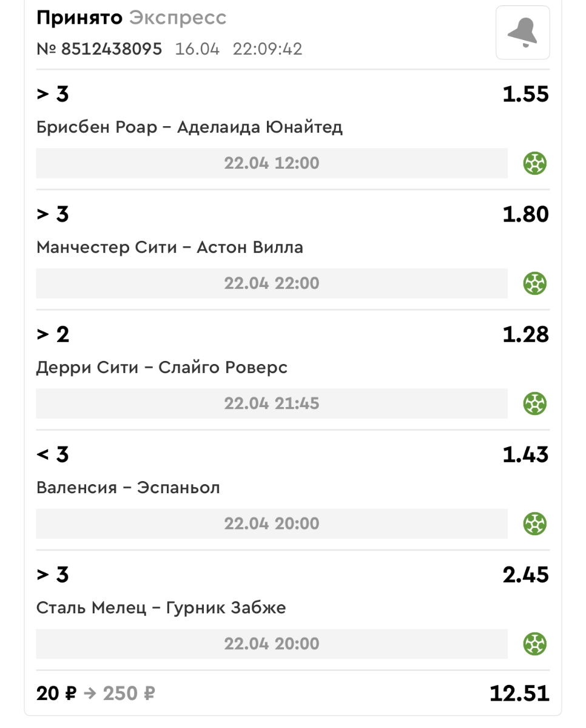Viewport: 586px width, 728px height.
Task: Tap soccer ball icon for Манчестер Сити match
Action: pos(535,283)
